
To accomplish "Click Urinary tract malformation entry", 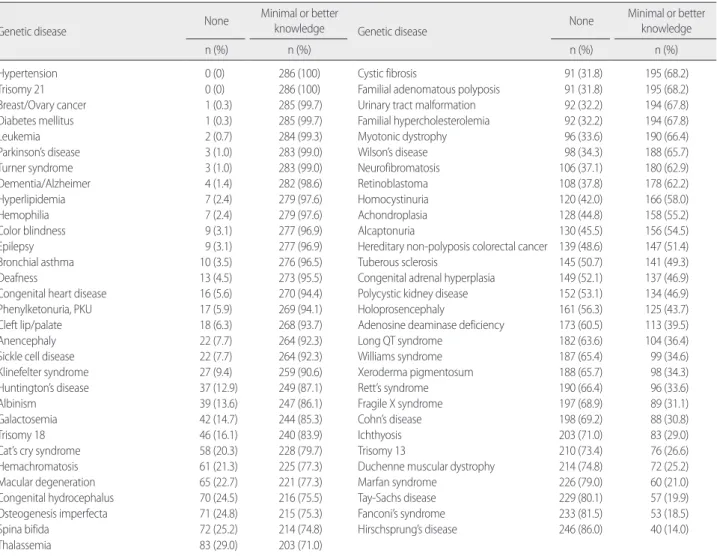I will (x=417, y=105).
